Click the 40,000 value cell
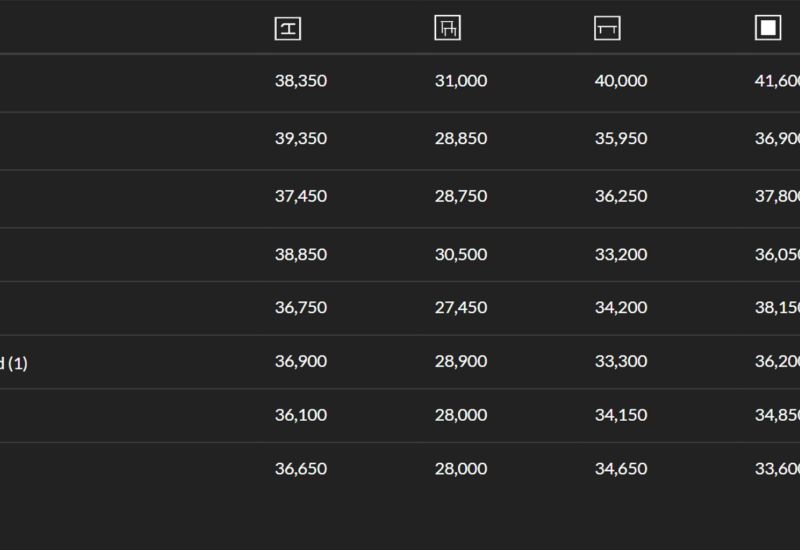Image resolution: width=800 pixels, height=550 pixels. [x=621, y=81]
